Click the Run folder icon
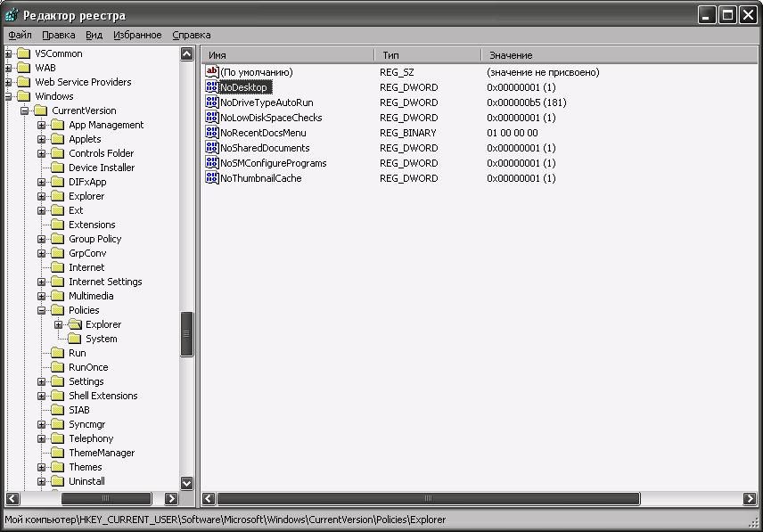 [58, 353]
